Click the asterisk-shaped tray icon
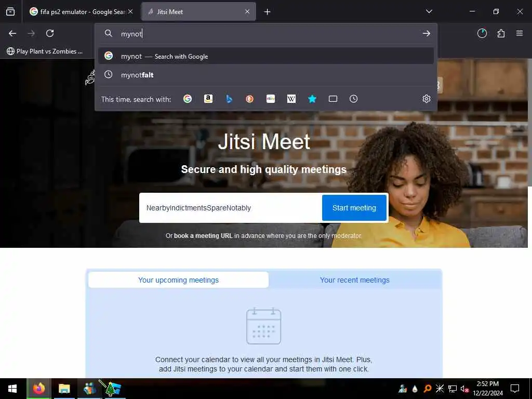This screenshot has height=399, width=532. tap(440, 389)
